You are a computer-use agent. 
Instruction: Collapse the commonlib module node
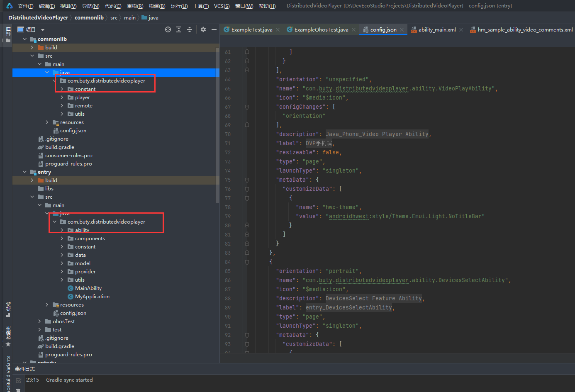(24, 39)
